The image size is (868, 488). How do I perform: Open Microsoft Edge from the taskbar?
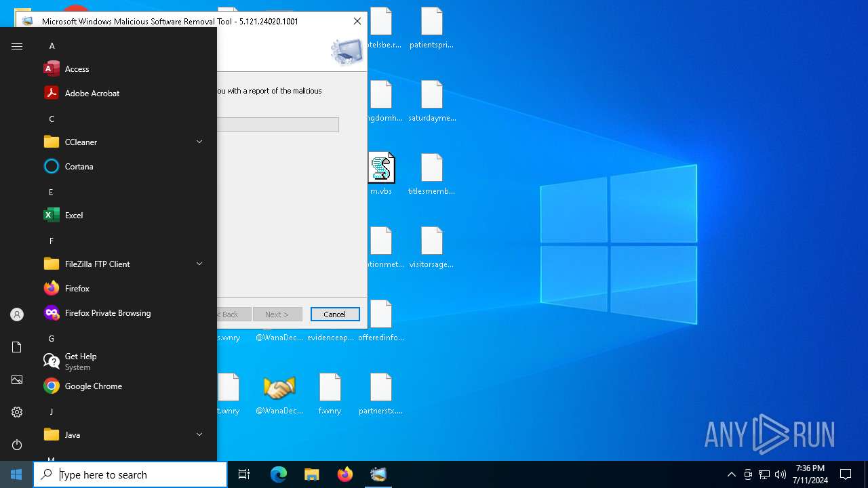click(x=279, y=474)
